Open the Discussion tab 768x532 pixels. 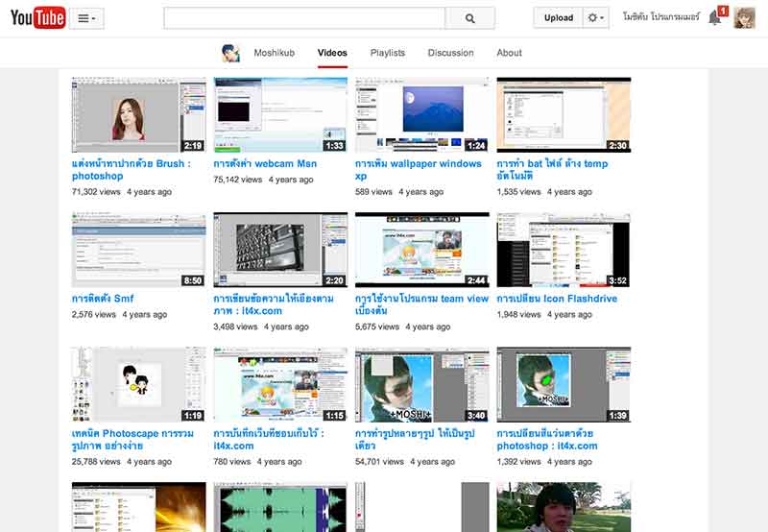[x=450, y=53]
